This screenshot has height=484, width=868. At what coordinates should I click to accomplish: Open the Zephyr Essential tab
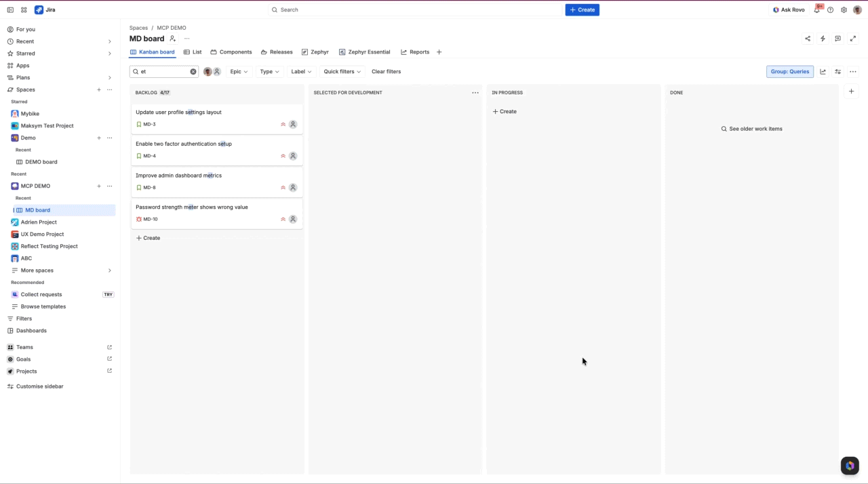coord(365,52)
